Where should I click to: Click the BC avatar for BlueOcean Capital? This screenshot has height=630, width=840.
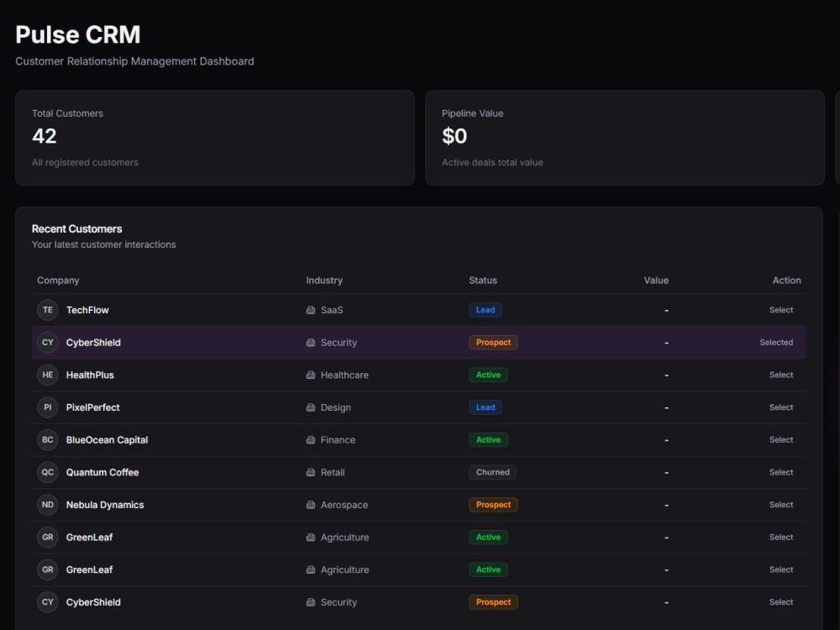click(x=48, y=440)
